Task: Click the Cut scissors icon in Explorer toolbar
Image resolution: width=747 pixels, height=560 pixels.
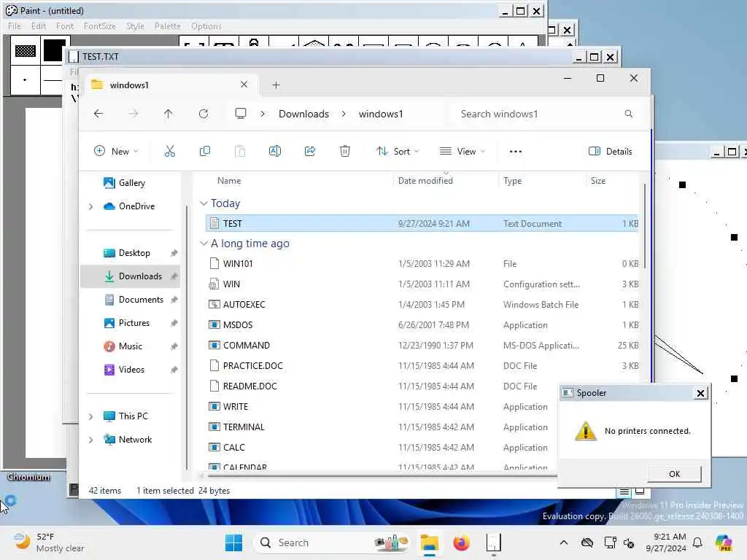Action: pos(169,152)
